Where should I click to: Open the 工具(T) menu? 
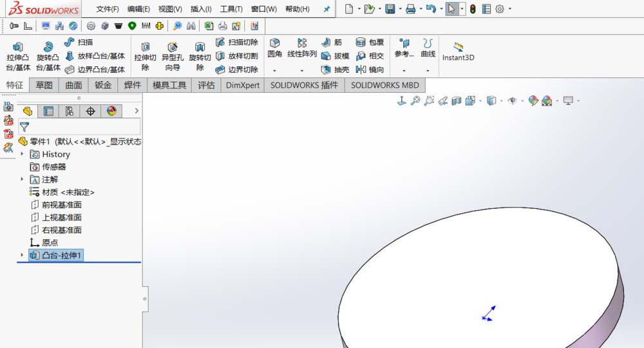point(231,8)
